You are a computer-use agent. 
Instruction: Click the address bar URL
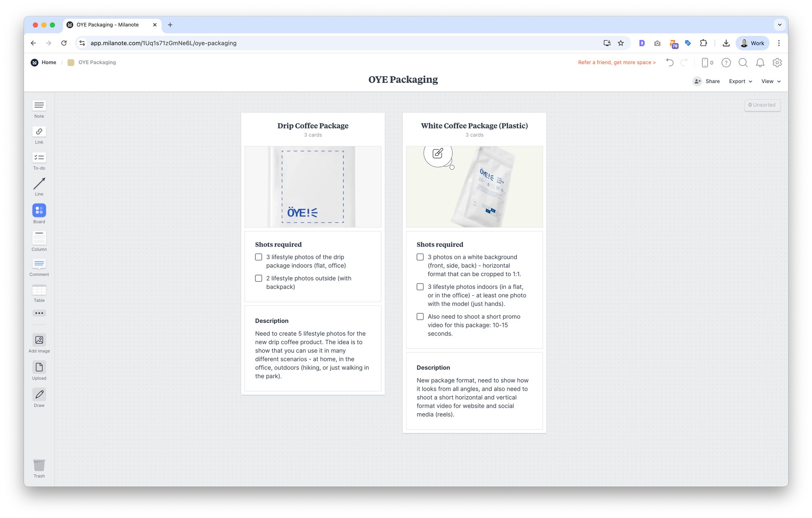163,43
